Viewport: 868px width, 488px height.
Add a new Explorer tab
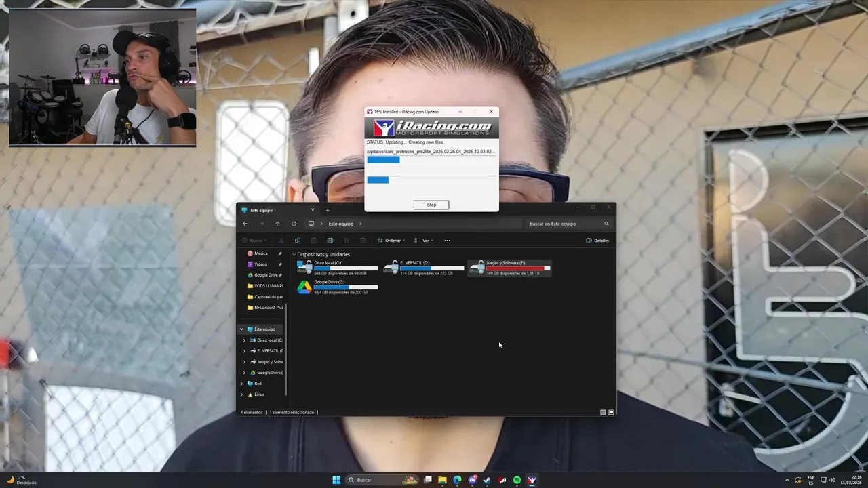[x=328, y=210]
